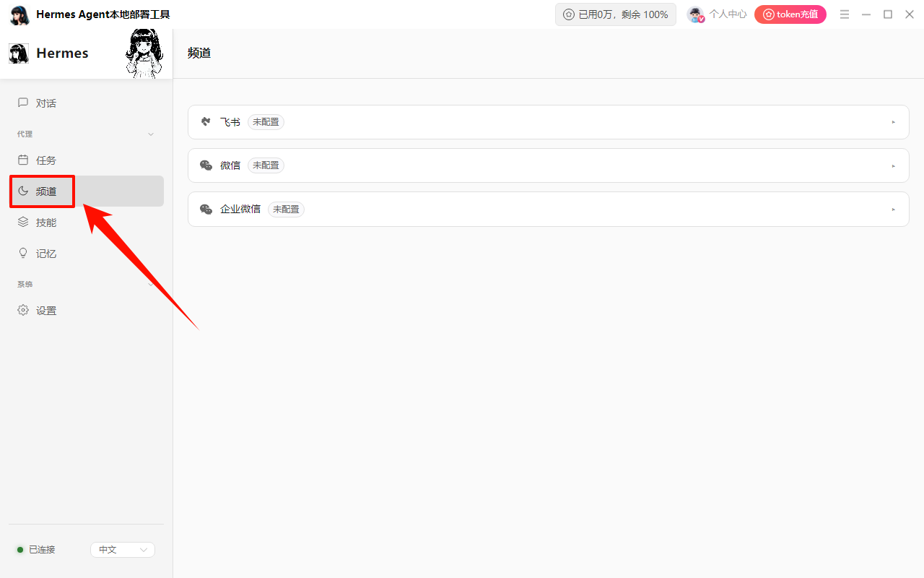Click the token usage 已用0万 indicator
The width and height of the screenshot is (924, 578).
click(x=616, y=14)
